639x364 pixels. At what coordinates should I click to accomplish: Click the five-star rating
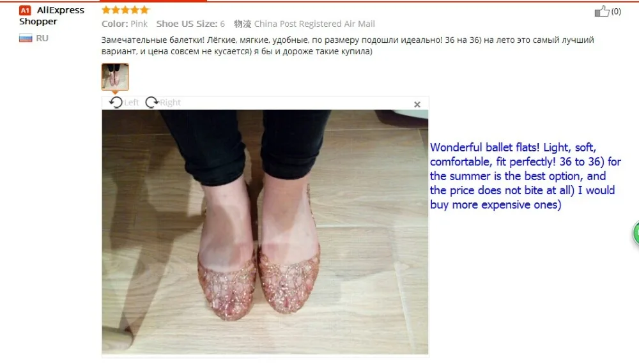[x=125, y=10]
